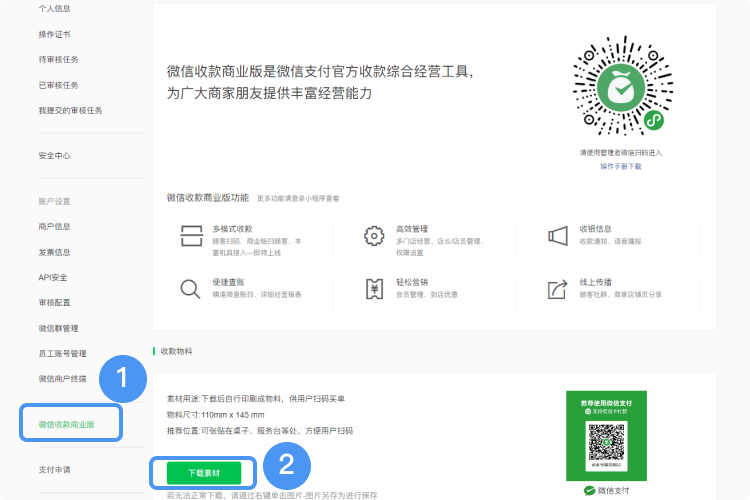Click the 轻松营销 feature title
The height and width of the screenshot is (500, 750).
tap(412, 282)
